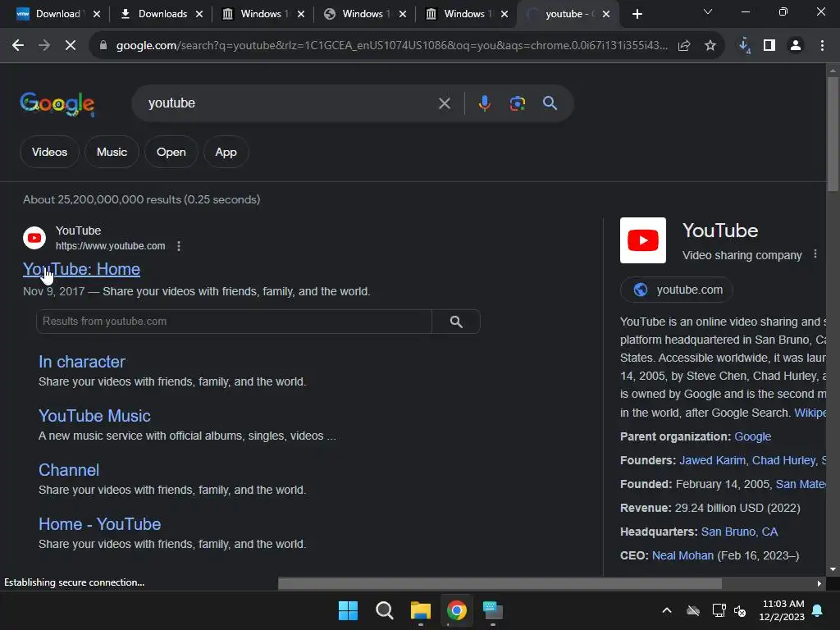Filter results by Videos
840x630 pixels.
pos(49,152)
